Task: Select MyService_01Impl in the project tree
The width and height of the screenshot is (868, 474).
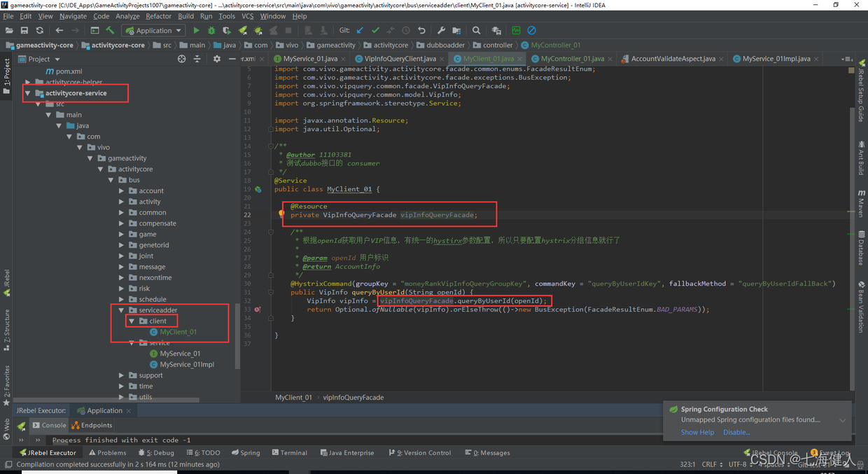Action: coord(187,364)
